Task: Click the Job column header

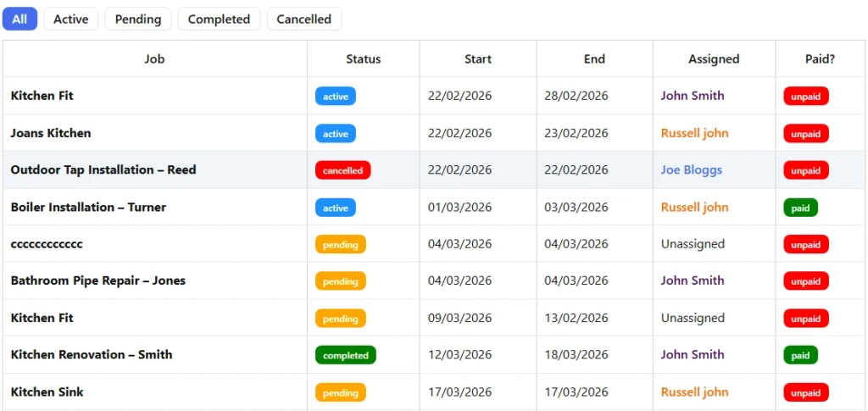Action: 154,58
